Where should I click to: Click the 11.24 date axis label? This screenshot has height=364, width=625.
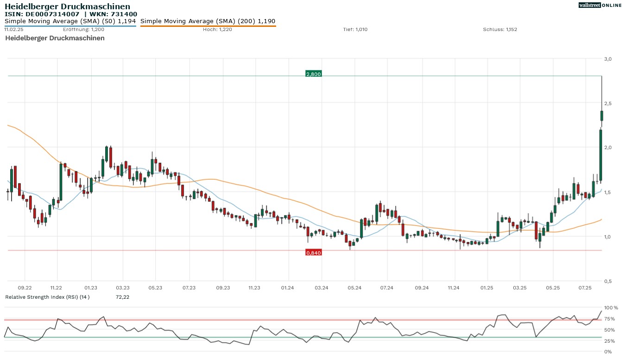pyautogui.click(x=454, y=288)
